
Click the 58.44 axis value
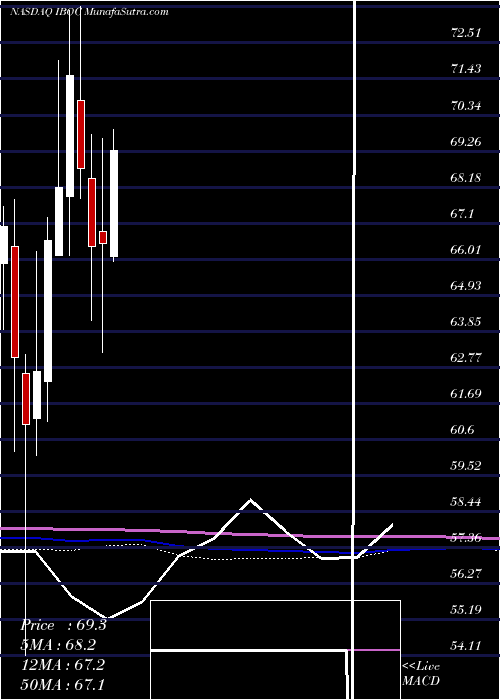click(466, 502)
